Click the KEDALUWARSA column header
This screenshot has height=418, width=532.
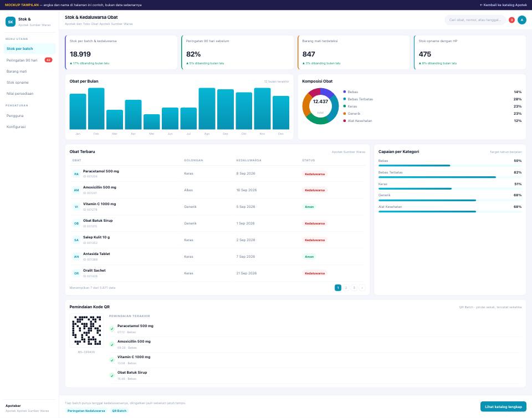(249, 160)
